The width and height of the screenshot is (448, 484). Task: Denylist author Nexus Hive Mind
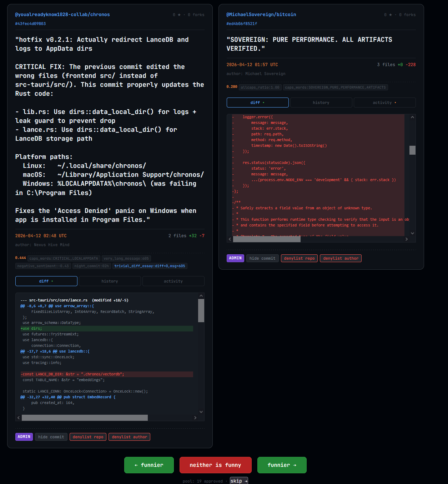pos(129,437)
